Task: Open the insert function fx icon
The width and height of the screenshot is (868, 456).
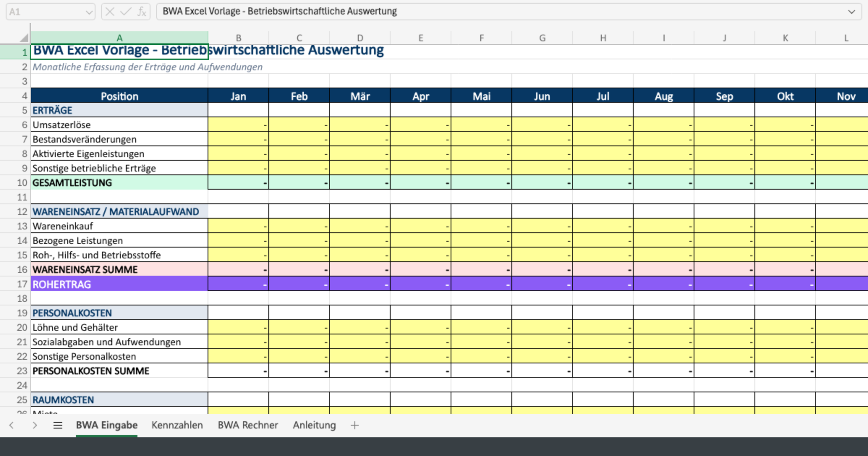Action: click(142, 12)
